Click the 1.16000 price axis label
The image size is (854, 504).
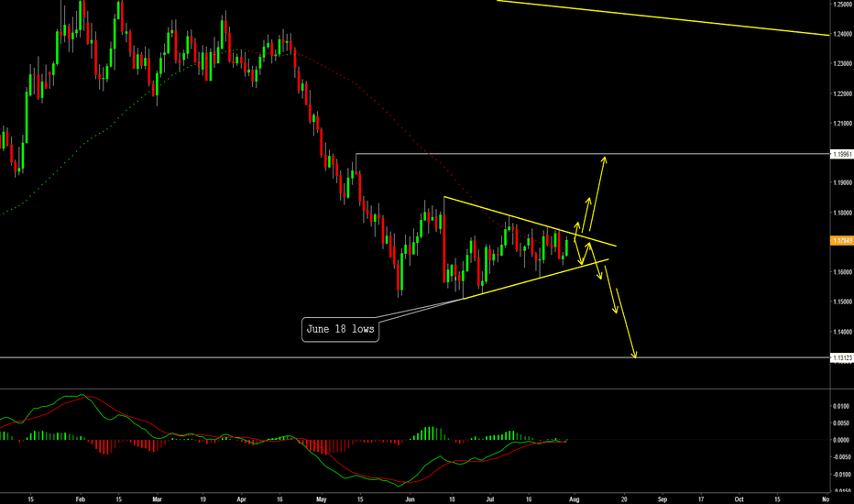[x=842, y=272]
